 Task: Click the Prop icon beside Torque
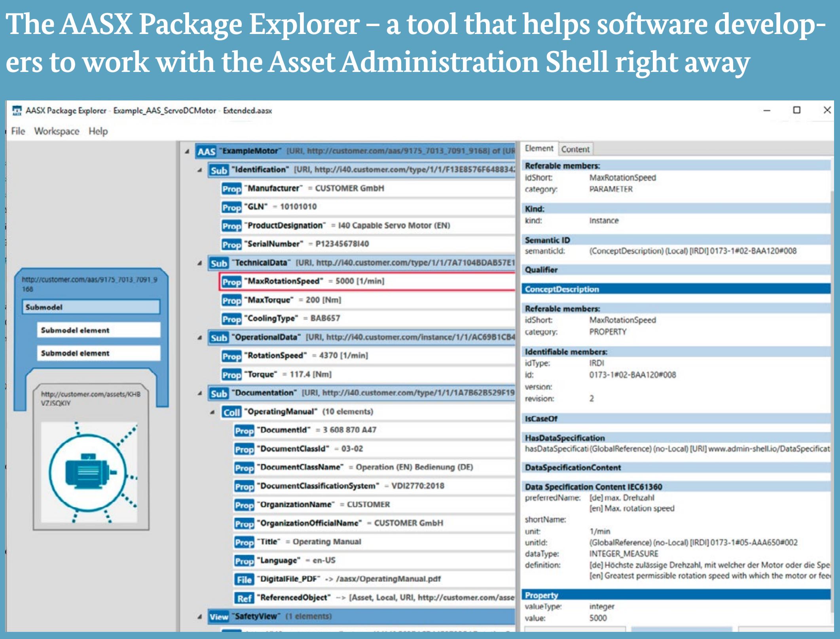click(231, 374)
